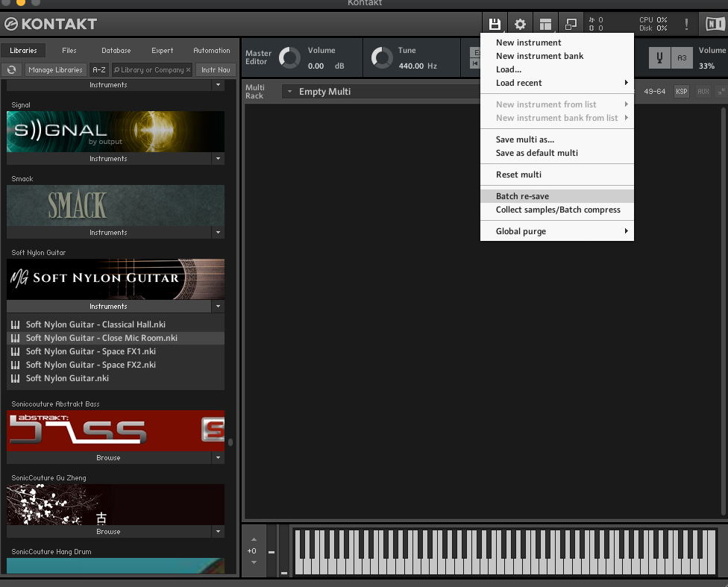Toggle A-Z library sorting
This screenshot has width=728, height=587.
click(99, 69)
